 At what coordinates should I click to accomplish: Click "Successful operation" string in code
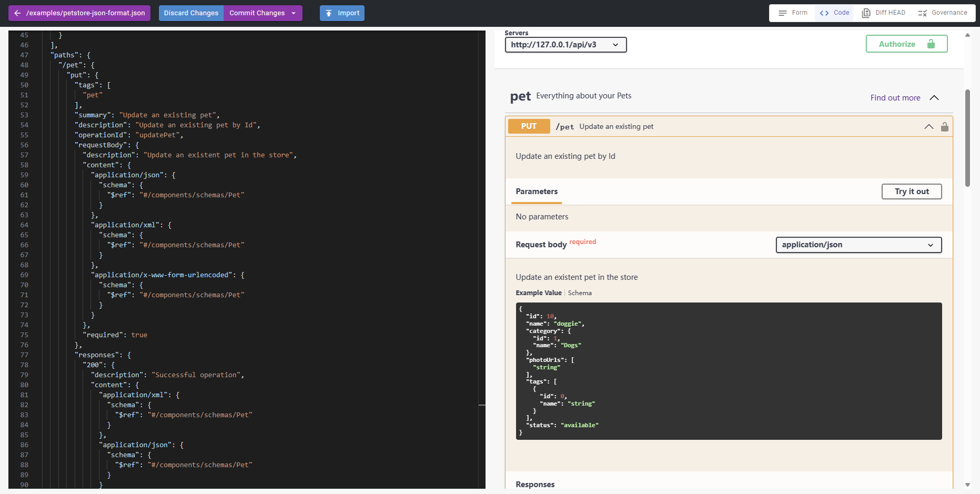pyautogui.click(x=196, y=375)
